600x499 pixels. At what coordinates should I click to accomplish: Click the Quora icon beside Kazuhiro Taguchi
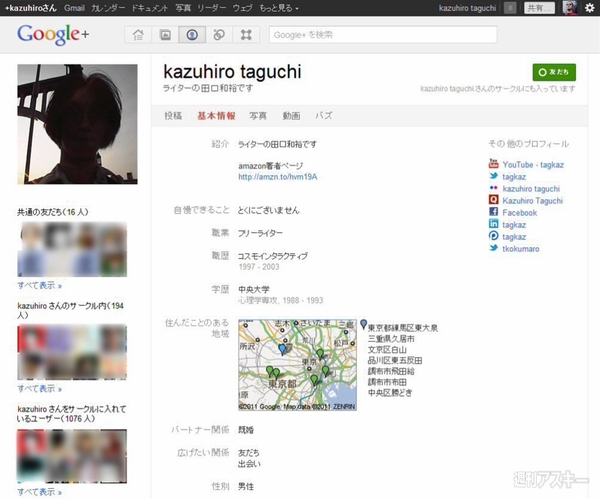tap(494, 200)
